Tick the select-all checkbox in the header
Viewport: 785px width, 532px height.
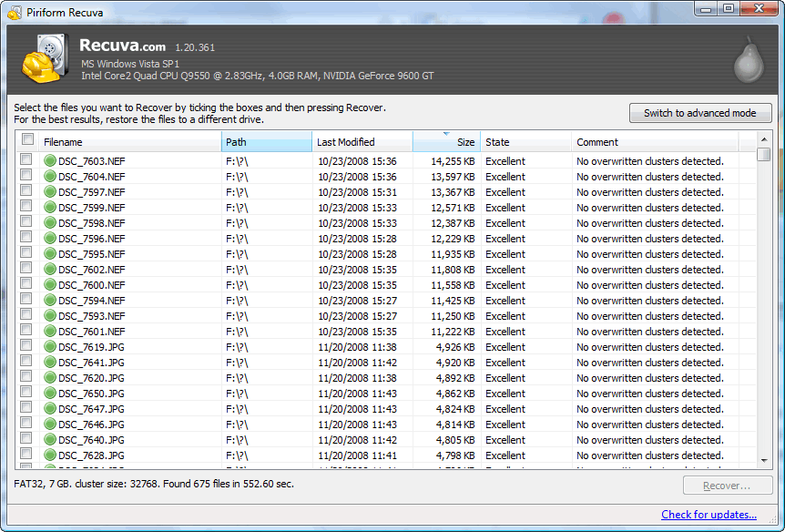(27, 139)
